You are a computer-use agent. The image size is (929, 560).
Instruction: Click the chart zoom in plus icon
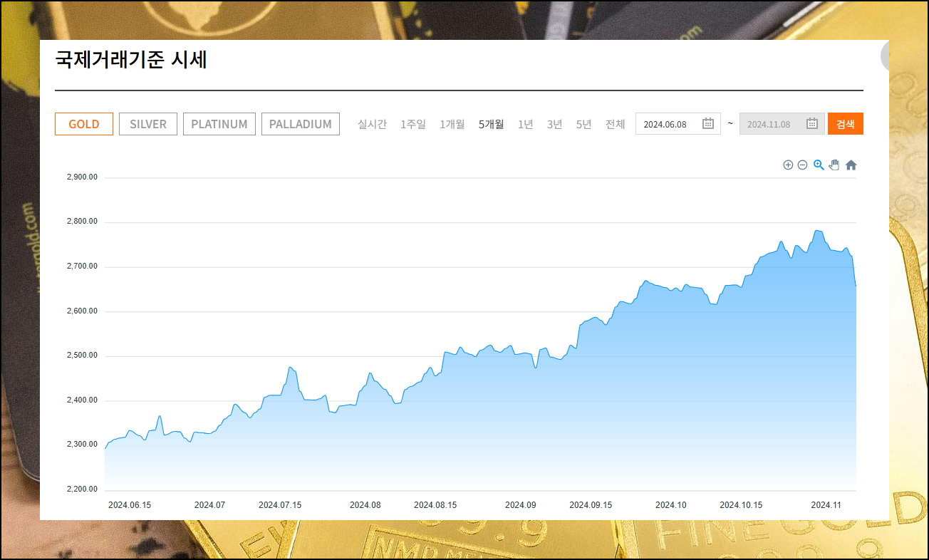(x=788, y=165)
